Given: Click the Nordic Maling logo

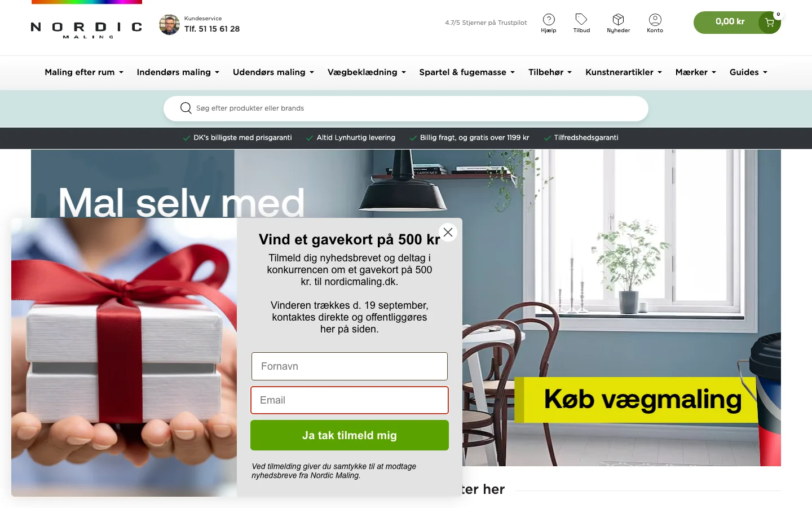Looking at the screenshot, I should coord(86,29).
